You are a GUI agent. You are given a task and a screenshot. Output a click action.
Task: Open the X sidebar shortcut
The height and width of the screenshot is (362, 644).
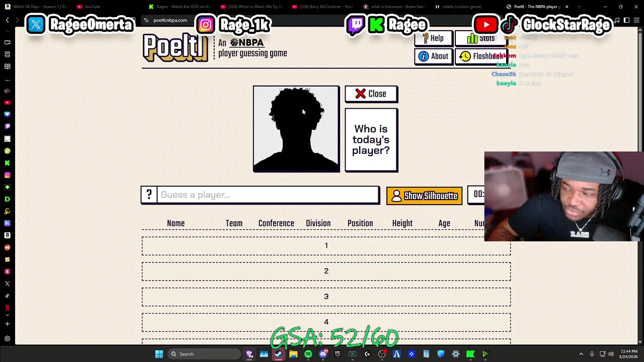[7, 284]
